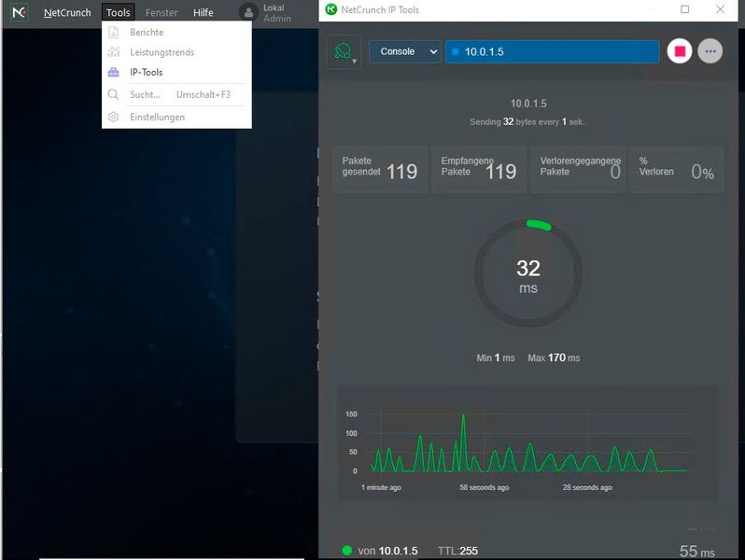Viewport: 745px width, 560px height.
Task: Click the search magnifier icon
Action: (114, 94)
